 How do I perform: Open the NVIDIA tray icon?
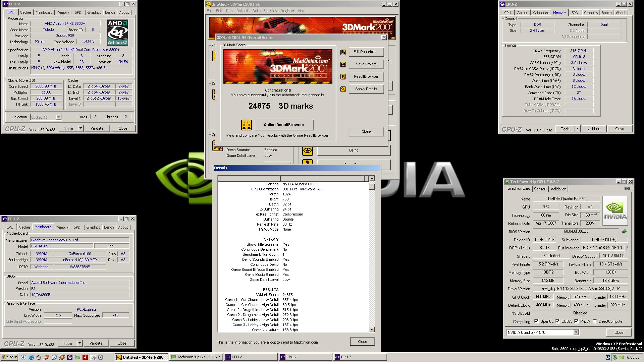pos(621,357)
